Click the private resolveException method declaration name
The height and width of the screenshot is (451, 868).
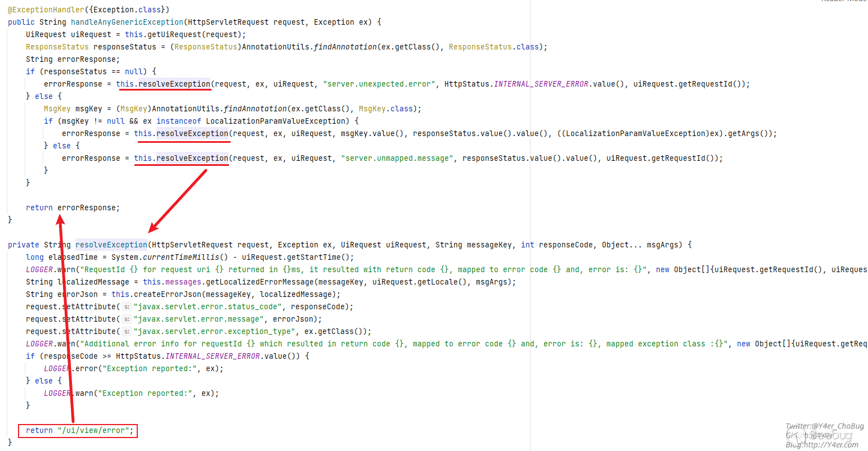pos(111,245)
